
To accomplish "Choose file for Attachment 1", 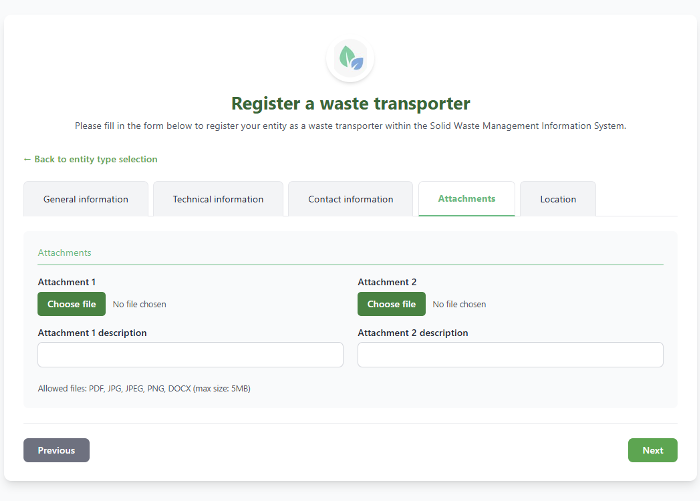I will pos(72,304).
